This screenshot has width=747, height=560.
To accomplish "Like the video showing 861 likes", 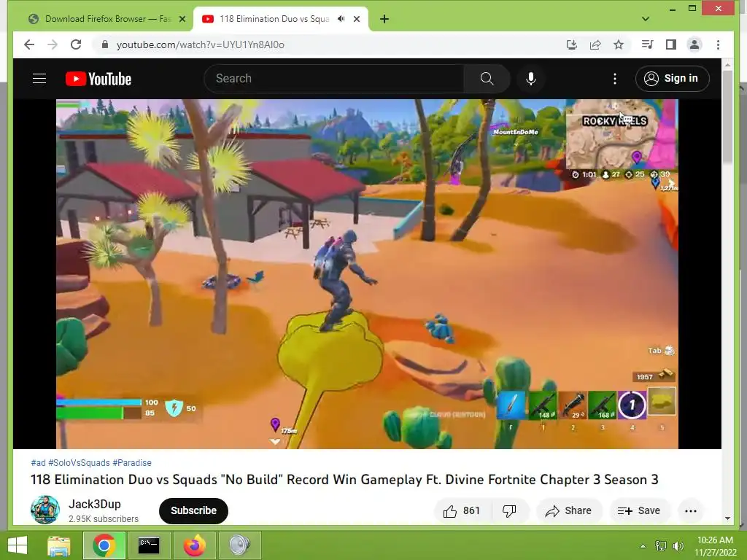I will click(462, 511).
